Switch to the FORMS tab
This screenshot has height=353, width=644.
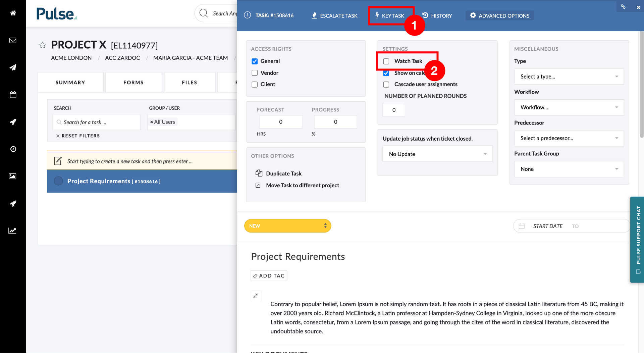tap(133, 82)
